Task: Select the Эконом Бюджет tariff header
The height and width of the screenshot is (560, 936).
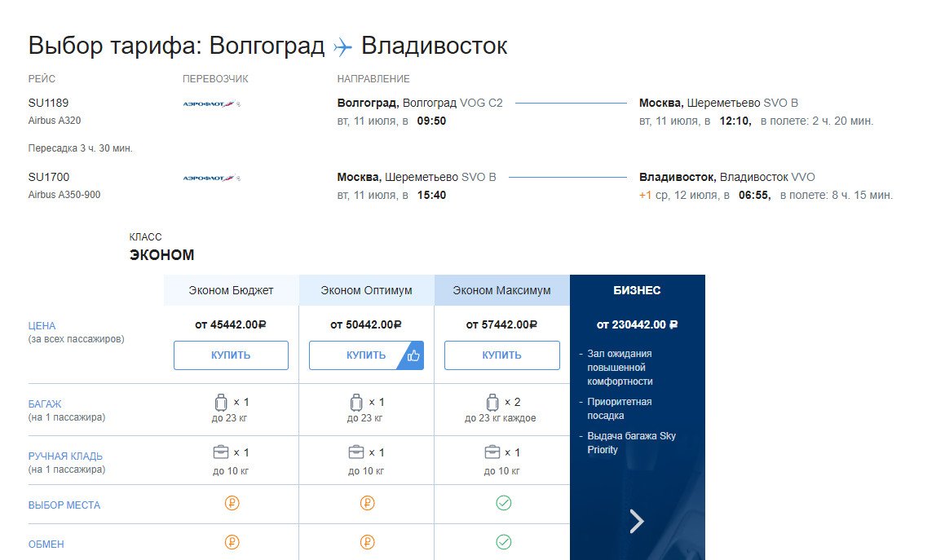Action: click(231, 290)
